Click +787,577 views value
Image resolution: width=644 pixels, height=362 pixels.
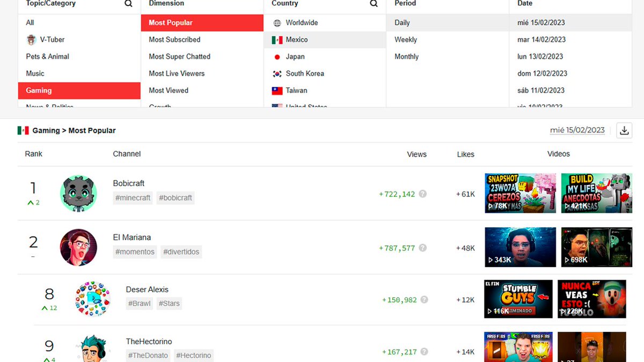397,248
